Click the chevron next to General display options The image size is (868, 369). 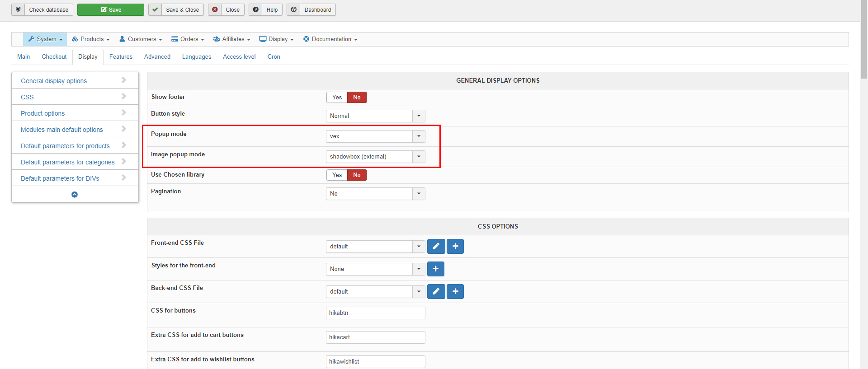124,80
